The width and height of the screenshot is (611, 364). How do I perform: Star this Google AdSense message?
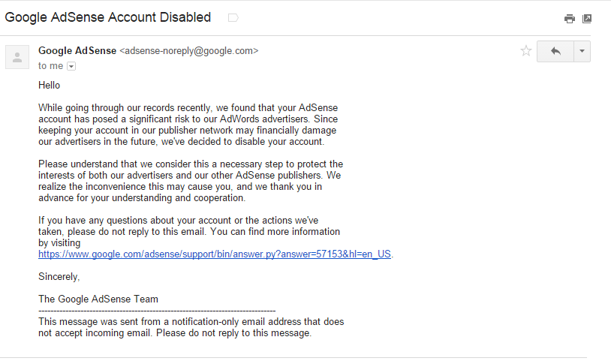(526, 51)
